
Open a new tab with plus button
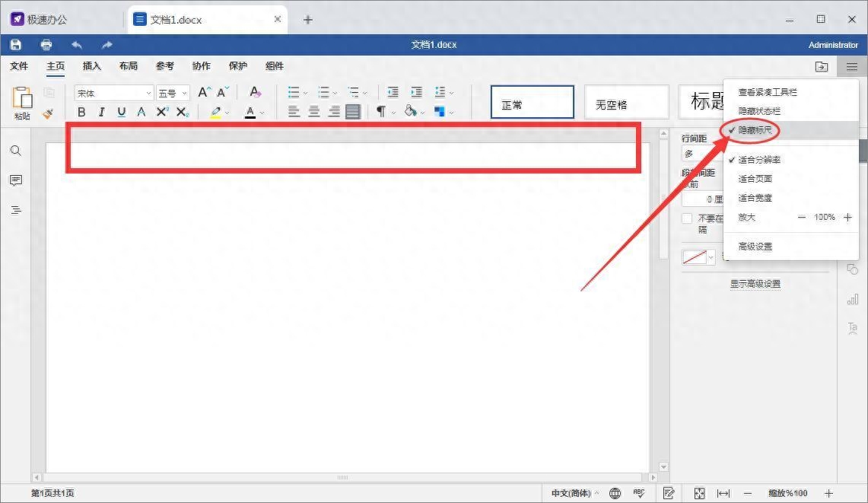[x=308, y=20]
